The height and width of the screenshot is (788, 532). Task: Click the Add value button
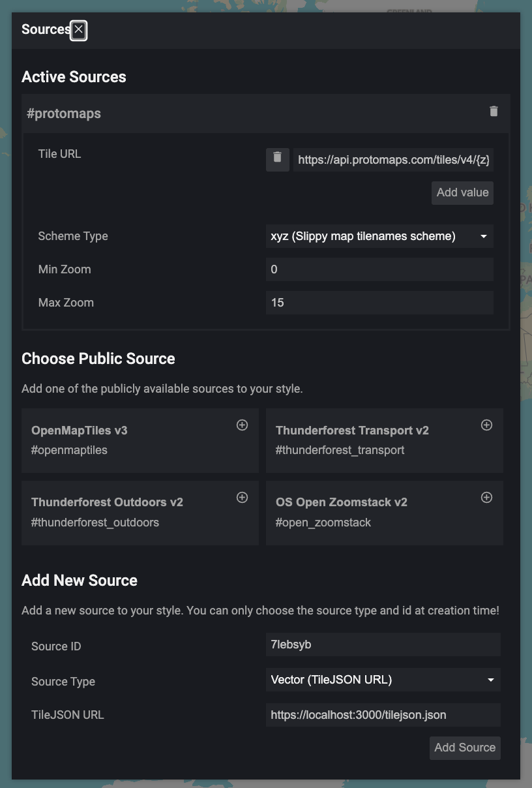[x=462, y=192]
